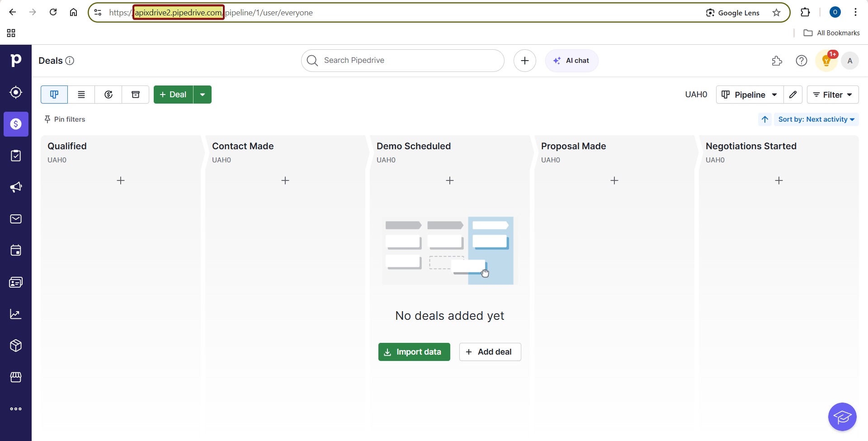Open Campaigns megaphone icon in sidebar
The width and height of the screenshot is (868, 441).
16,187
